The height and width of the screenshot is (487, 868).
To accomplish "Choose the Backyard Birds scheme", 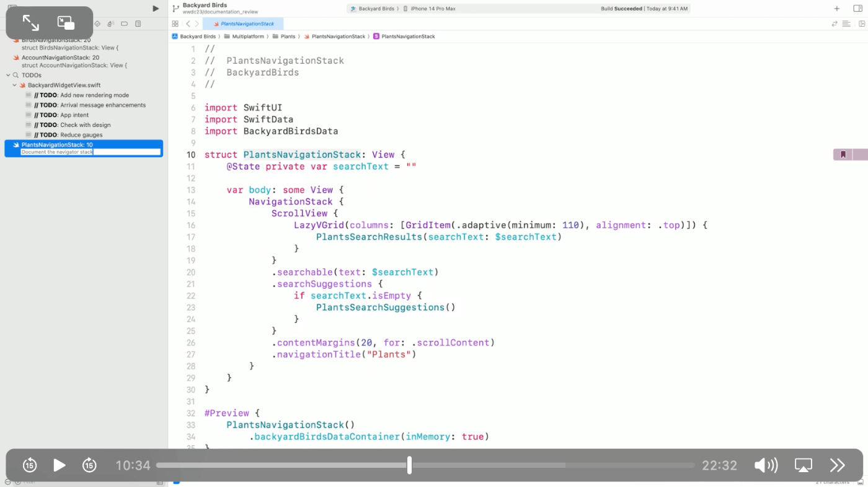I will 372,9.
